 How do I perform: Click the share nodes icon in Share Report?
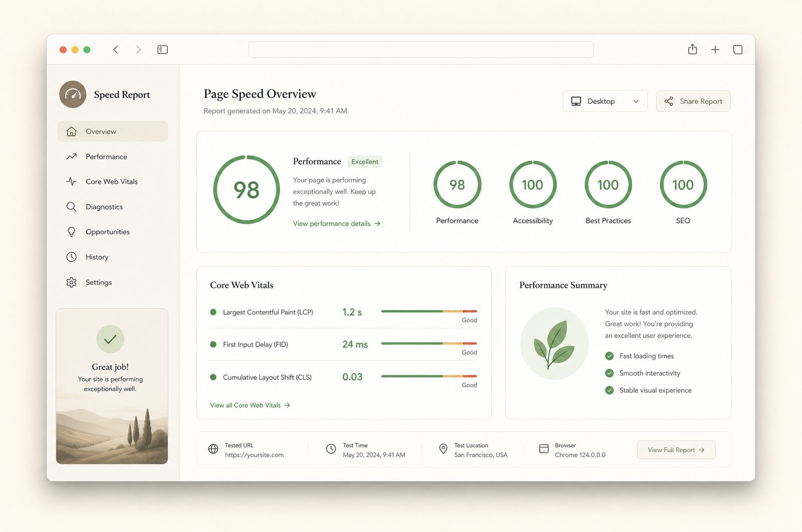click(x=669, y=101)
